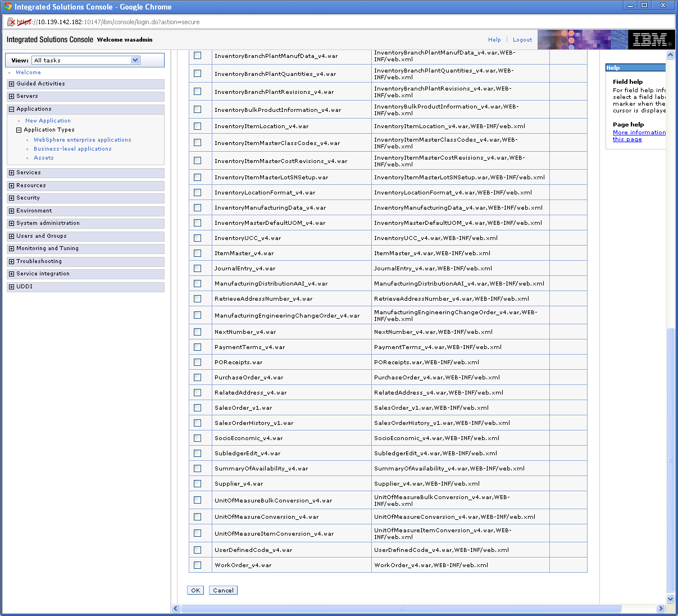
Task: Click the IBM logo in the banner
Action: (x=651, y=39)
